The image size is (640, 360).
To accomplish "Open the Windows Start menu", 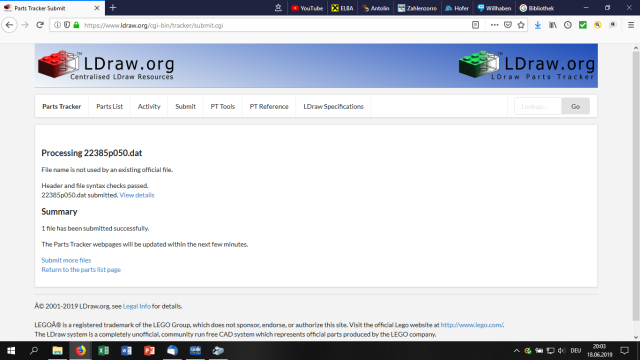I will pos(11,351).
